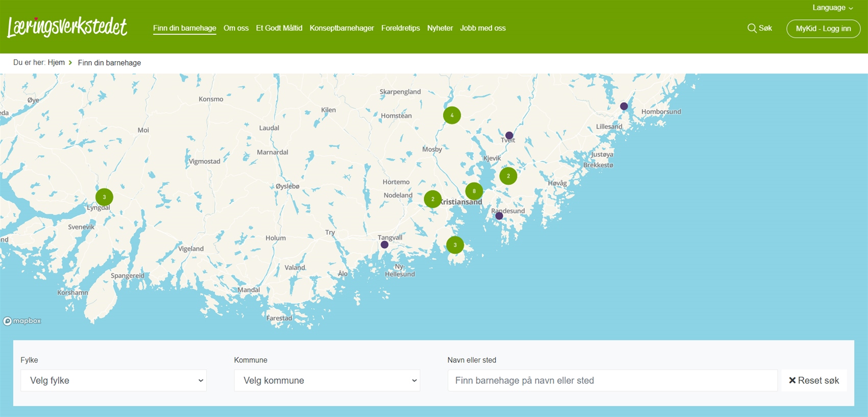Click the cluster marker with 3 at Lyngdal

(x=104, y=197)
